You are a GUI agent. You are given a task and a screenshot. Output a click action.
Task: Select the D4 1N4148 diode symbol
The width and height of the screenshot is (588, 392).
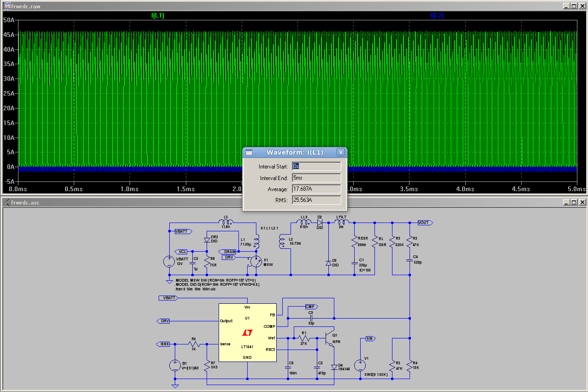pyautogui.click(x=334, y=368)
